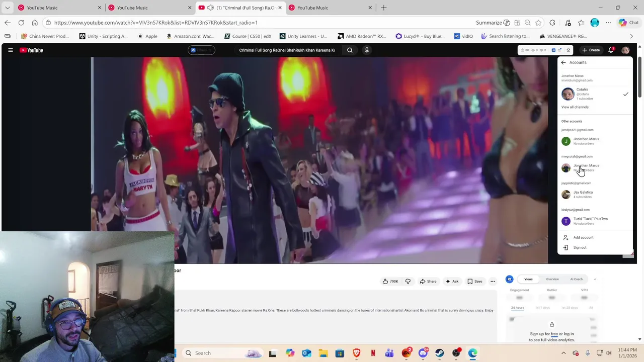Viewport: 644px width, 362px height.
Task: Go back in browser navigation
Action: [8, 23]
